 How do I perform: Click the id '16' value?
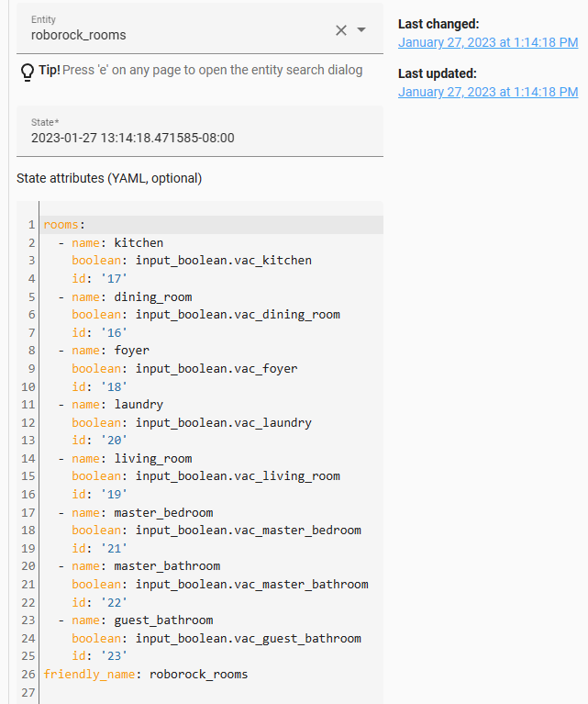[114, 332]
